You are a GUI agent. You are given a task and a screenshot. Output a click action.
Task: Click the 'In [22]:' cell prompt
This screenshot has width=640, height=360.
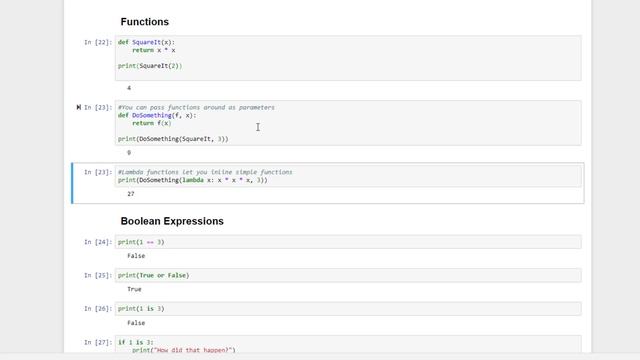[98, 42]
